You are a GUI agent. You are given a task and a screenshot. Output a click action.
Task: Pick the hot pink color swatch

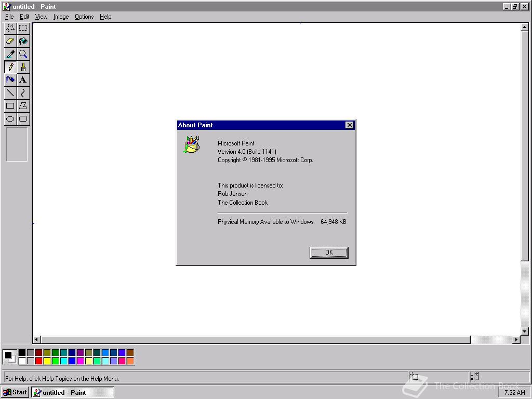pyautogui.click(x=122, y=361)
